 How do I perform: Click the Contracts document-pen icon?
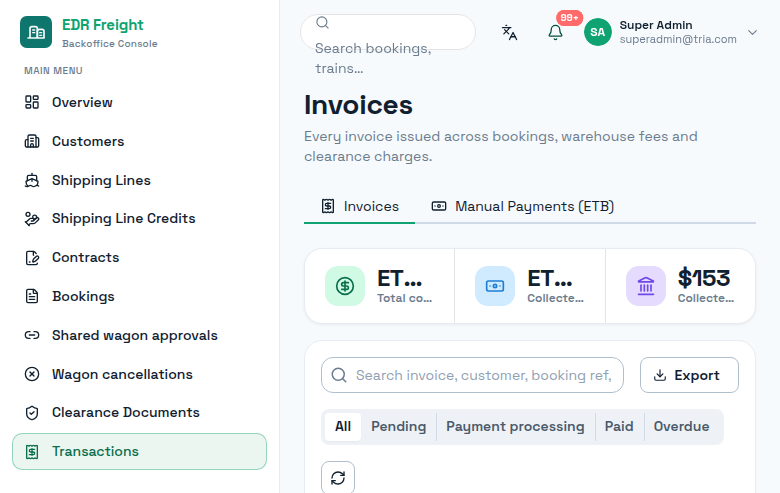(x=32, y=258)
